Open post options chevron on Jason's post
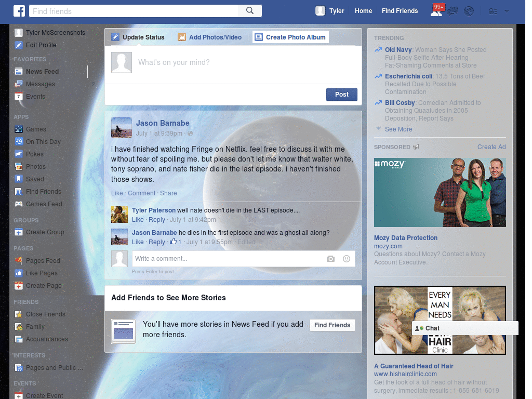Viewport: 532px width, 399px height. coord(353,121)
